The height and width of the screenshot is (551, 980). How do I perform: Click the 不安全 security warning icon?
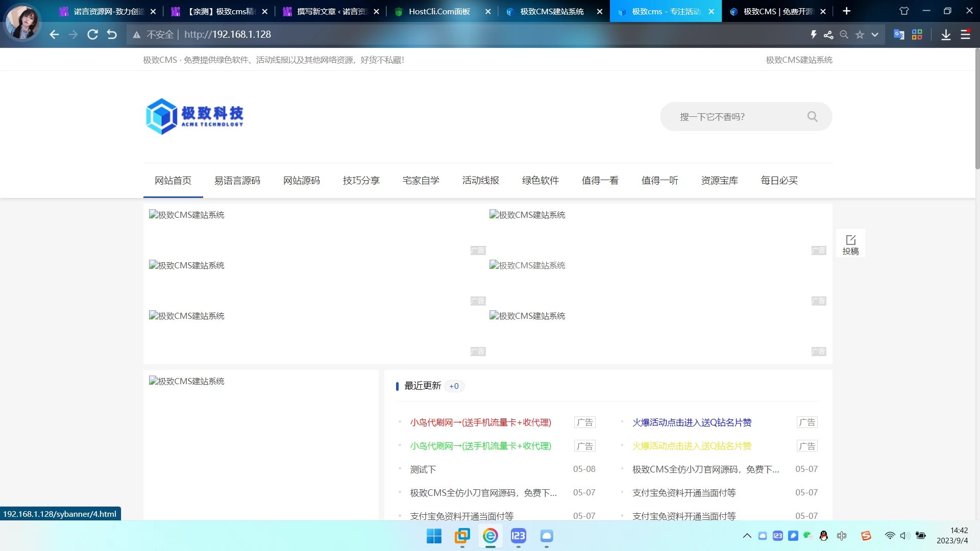pyautogui.click(x=136, y=34)
